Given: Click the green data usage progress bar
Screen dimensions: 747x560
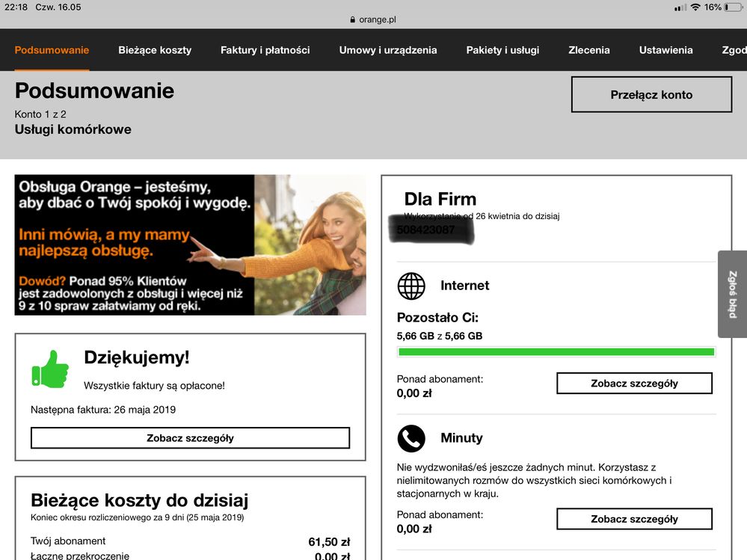Looking at the screenshot, I should click(556, 352).
